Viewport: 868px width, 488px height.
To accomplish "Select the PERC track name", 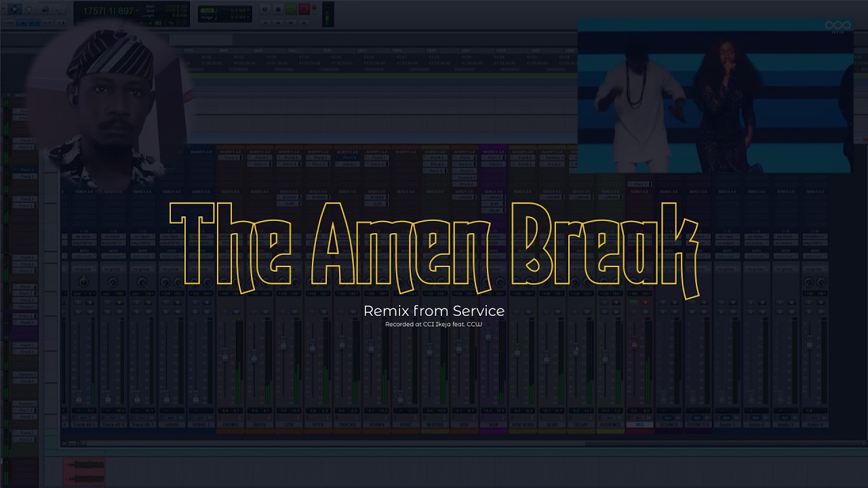I will click(406, 424).
